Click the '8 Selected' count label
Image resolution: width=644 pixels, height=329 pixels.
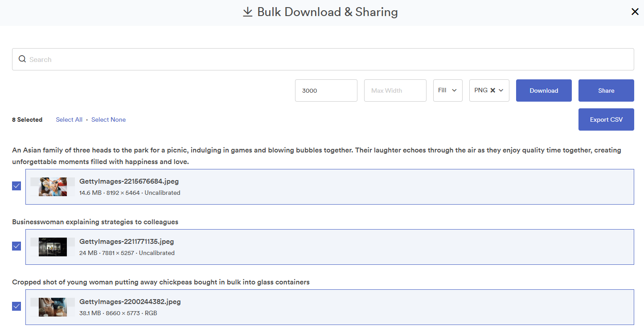(27, 119)
